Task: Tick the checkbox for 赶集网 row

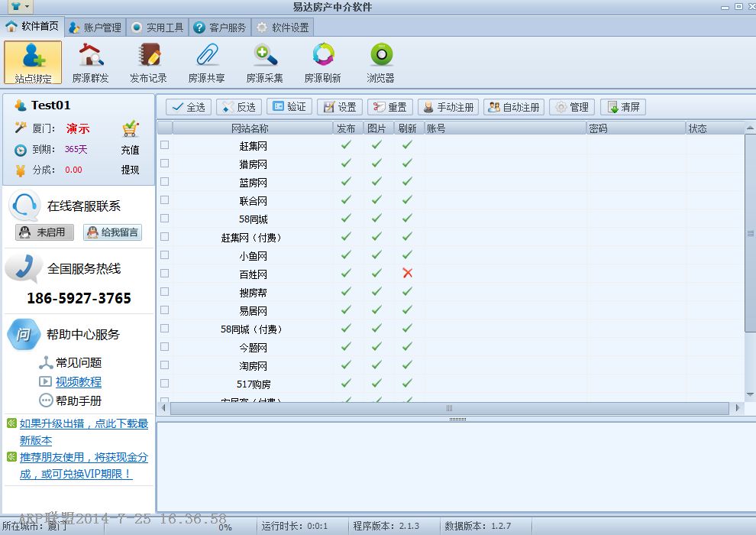Action: coord(164,145)
